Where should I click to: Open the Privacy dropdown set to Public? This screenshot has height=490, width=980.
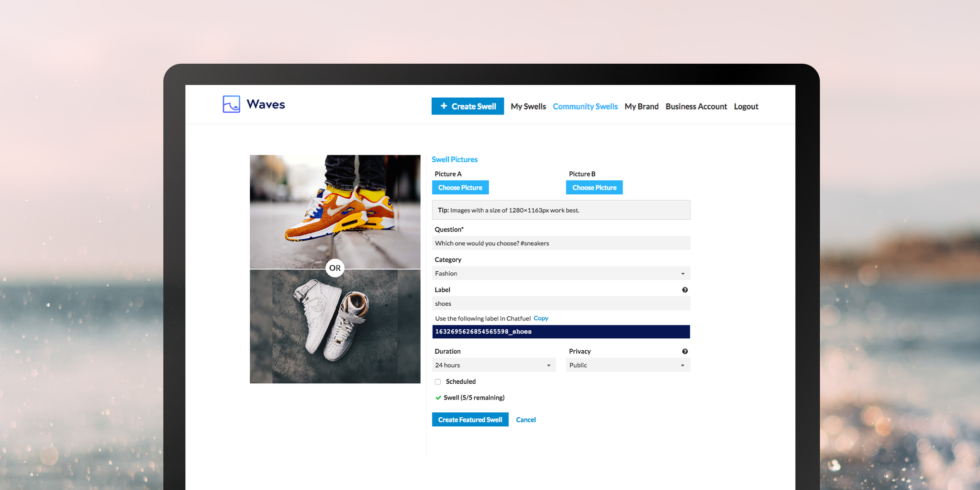(628, 365)
